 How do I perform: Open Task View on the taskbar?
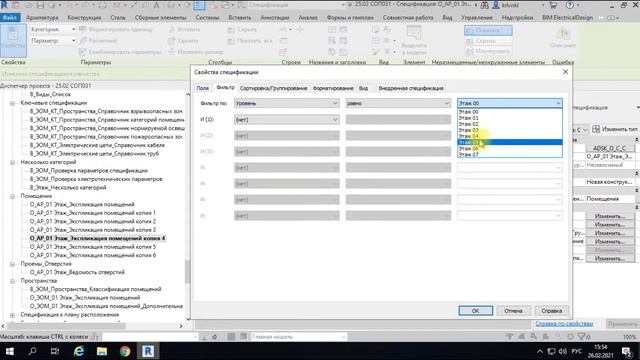55,351
